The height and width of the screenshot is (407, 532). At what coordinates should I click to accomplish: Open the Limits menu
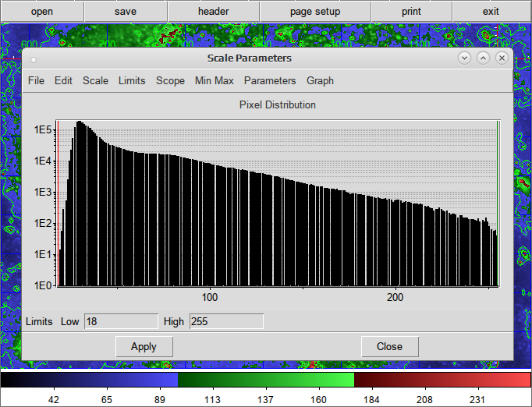coord(132,81)
